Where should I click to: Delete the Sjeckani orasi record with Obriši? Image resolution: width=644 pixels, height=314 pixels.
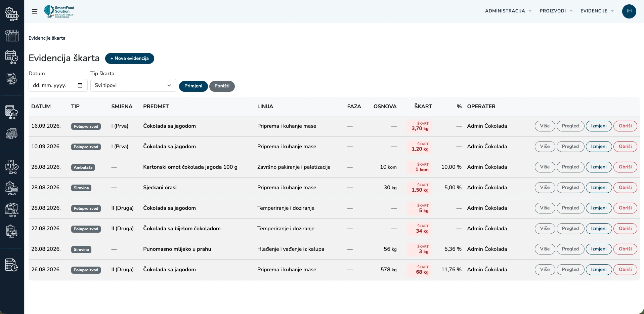[625, 188]
